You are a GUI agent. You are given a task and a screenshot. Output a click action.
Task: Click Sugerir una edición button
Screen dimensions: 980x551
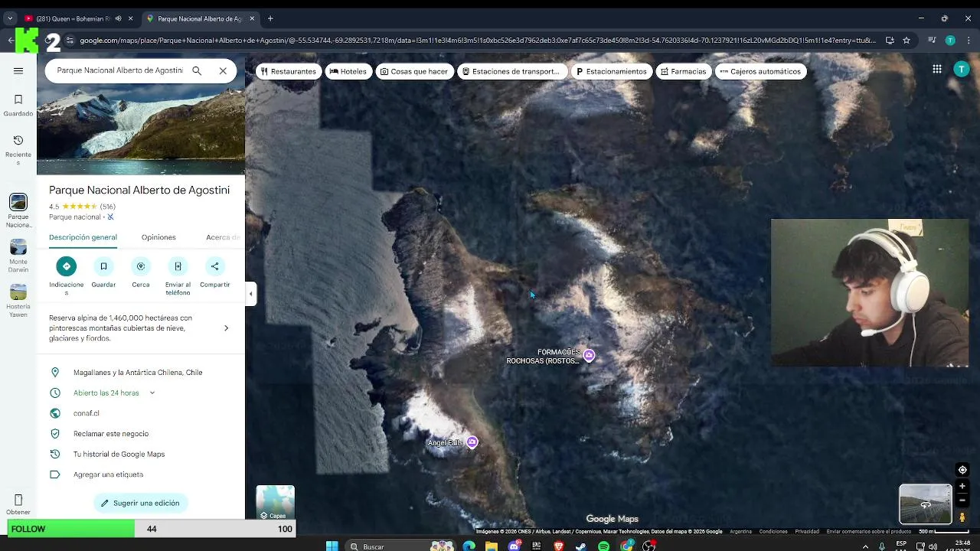[x=141, y=503]
